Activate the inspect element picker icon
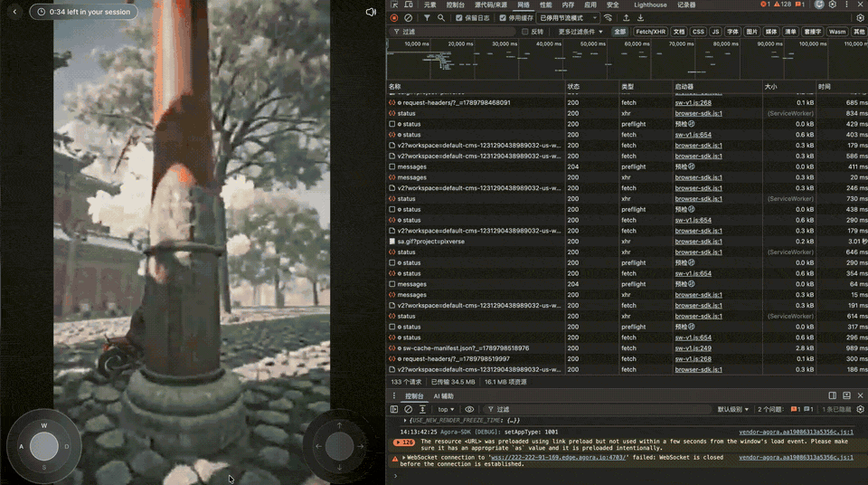Image resolution: width=868 pixels, height=485 pixels. coord(395,5)
